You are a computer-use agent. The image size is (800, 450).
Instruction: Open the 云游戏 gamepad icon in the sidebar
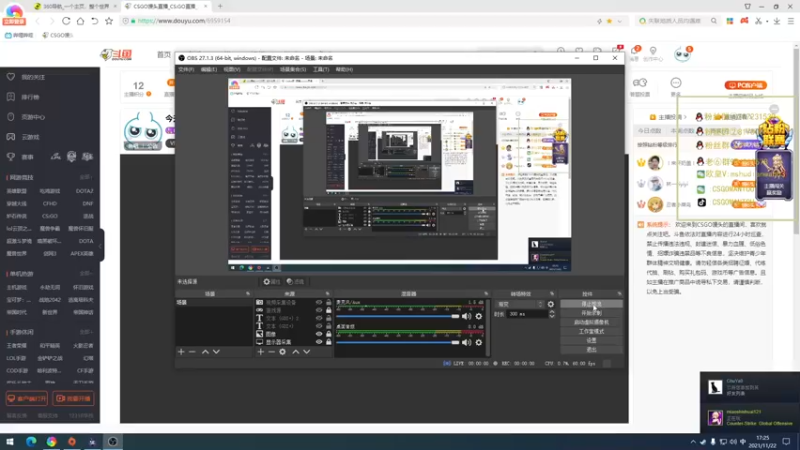pyautogui.click(x=11, y=137)
